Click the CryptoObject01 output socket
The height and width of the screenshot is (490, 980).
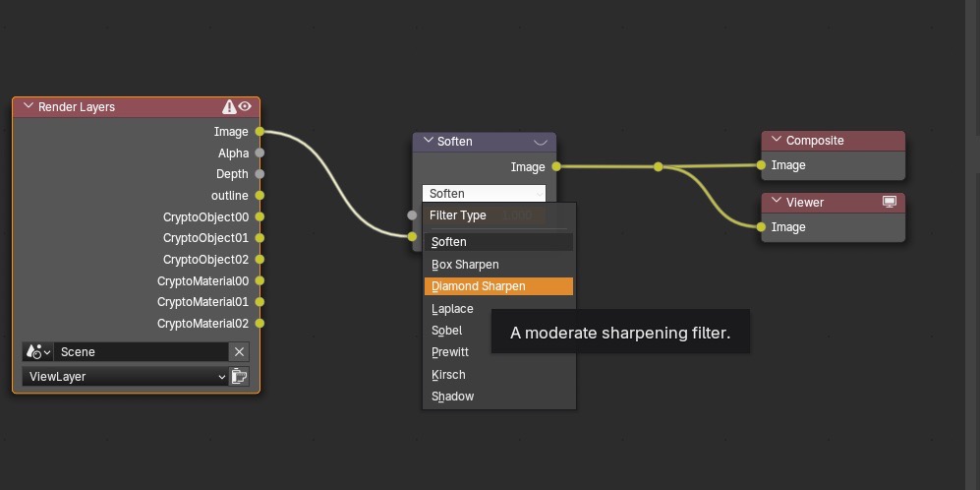tap(259, 238)
